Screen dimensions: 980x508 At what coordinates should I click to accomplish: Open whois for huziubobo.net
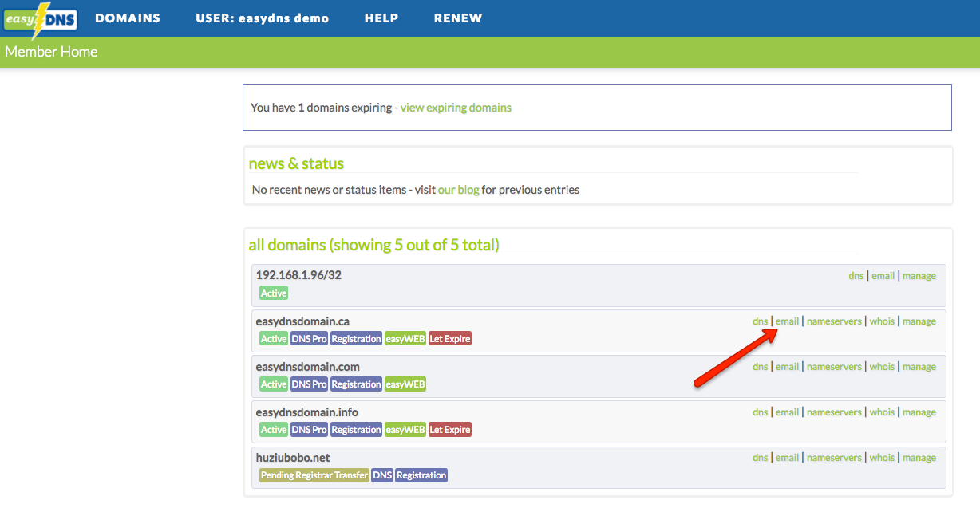coord(882,458)
